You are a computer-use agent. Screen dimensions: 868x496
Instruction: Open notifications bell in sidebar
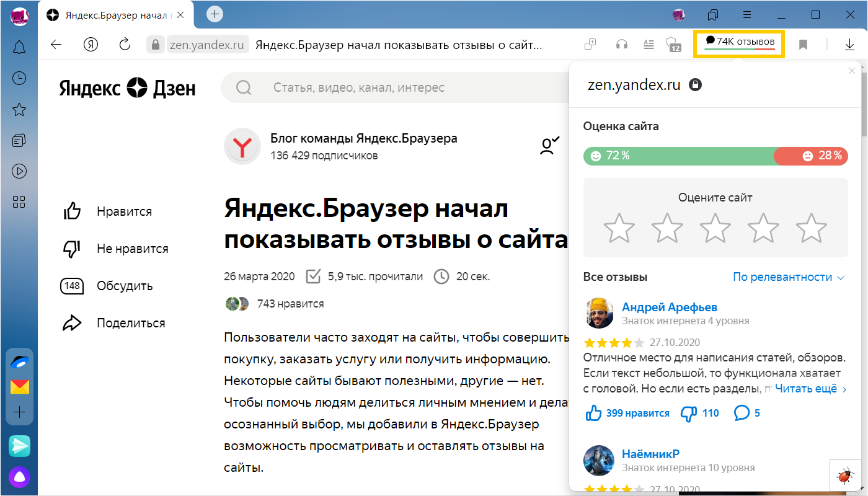click(19, 47)
